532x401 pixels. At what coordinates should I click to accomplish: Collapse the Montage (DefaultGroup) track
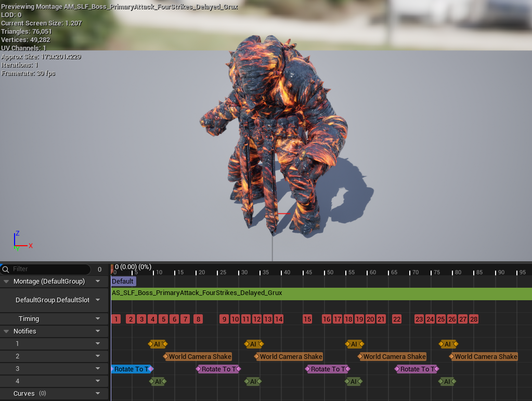point(6,281)
